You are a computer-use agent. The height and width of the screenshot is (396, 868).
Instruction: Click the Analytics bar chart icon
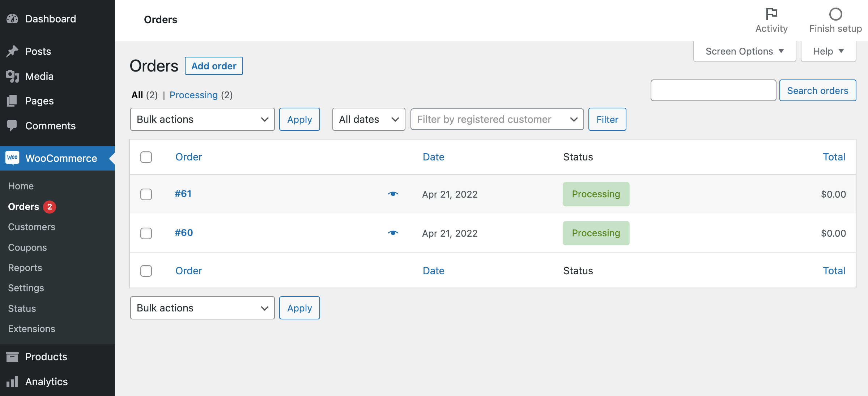(x=12, y=382)
